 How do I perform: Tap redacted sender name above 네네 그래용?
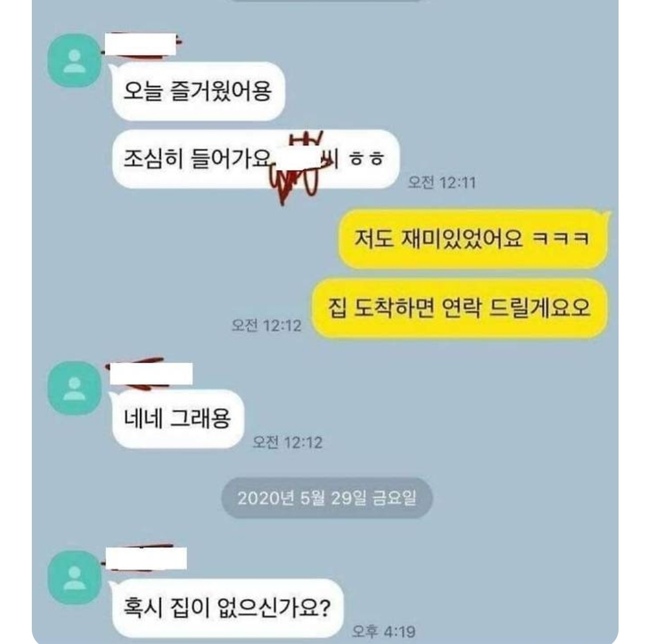[151, 374]
